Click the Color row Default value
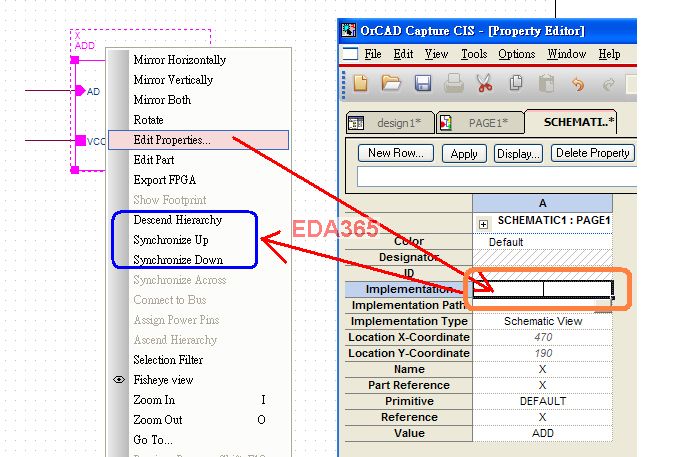 (x=543, y=242)
